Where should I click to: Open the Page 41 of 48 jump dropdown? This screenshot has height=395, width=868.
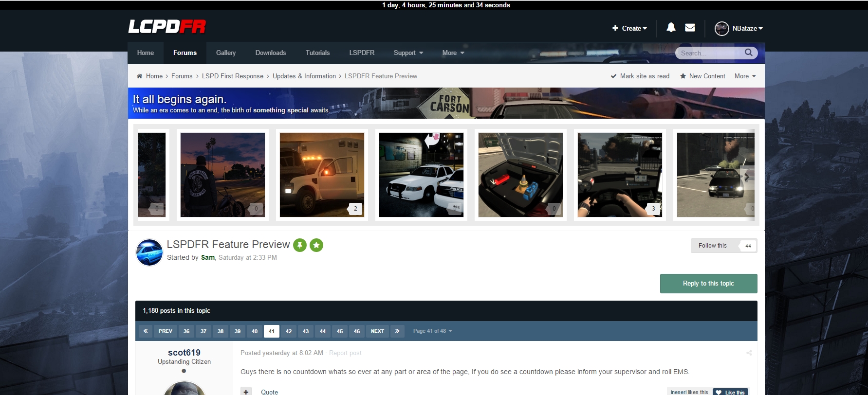(432, 331)
